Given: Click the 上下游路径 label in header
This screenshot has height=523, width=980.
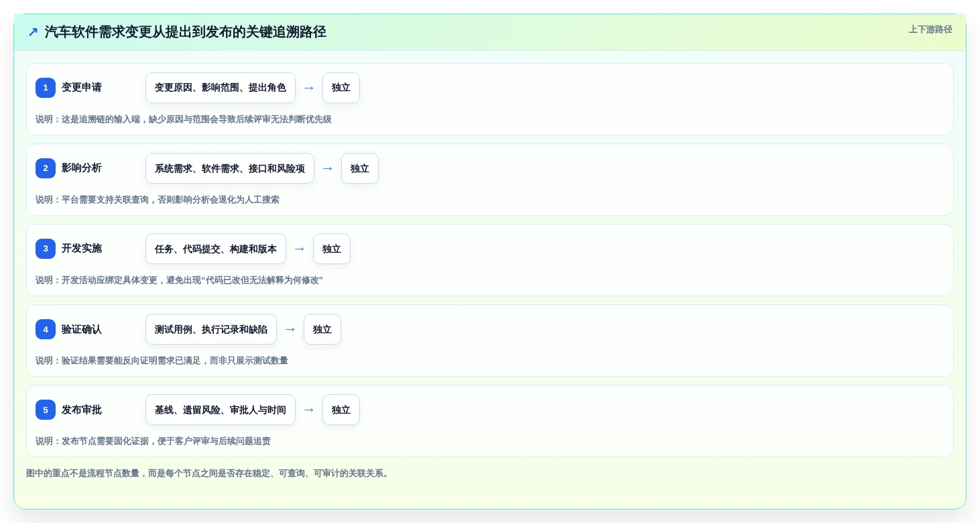Looking at the screenshot, I should tap(930, 30).
